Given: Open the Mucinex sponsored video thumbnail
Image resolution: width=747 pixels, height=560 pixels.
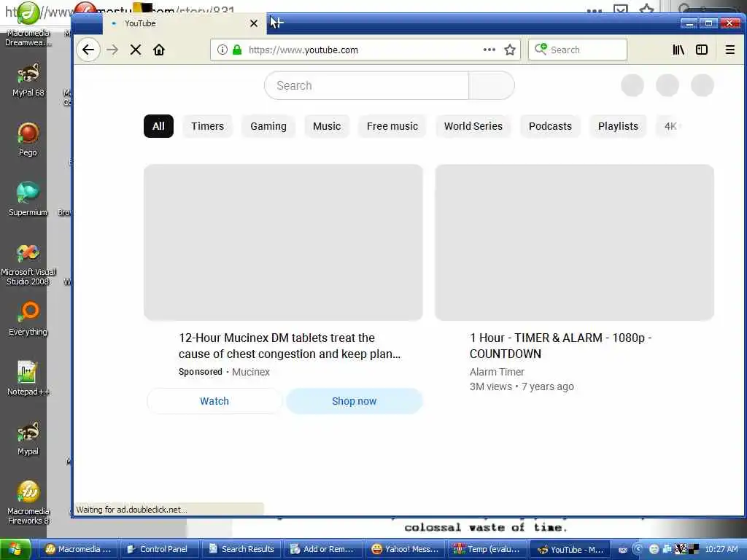Looking at the screenshot, I should click(x=284, y=242).
